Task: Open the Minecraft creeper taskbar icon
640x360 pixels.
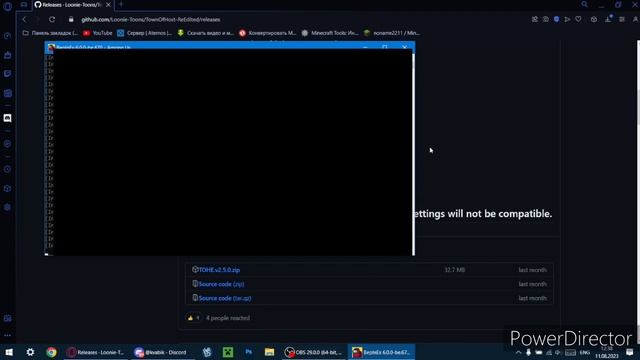Action: click(x=228, y=352)
